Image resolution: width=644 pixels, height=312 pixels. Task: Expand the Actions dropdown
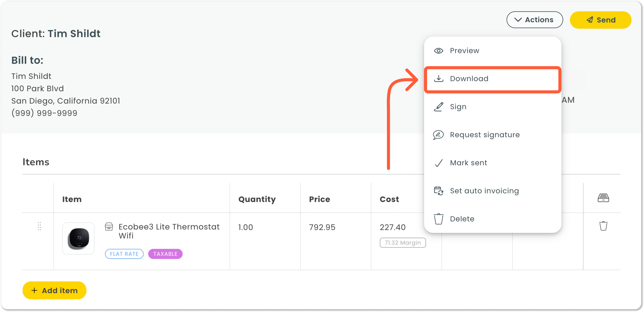(534, 20)
